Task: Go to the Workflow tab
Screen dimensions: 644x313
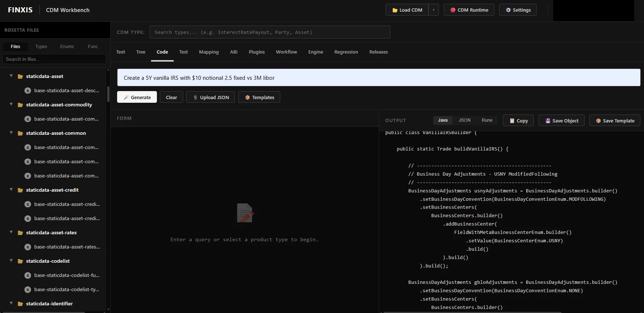Action: coord(286,52)
